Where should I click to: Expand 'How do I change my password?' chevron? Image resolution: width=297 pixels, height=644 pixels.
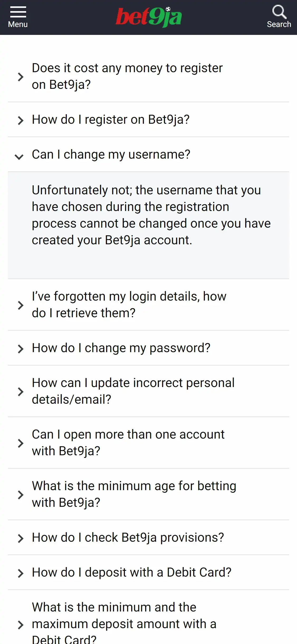20,349
